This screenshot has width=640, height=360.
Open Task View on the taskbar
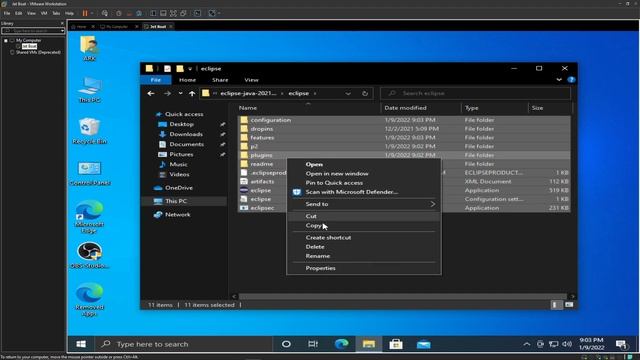313,344
